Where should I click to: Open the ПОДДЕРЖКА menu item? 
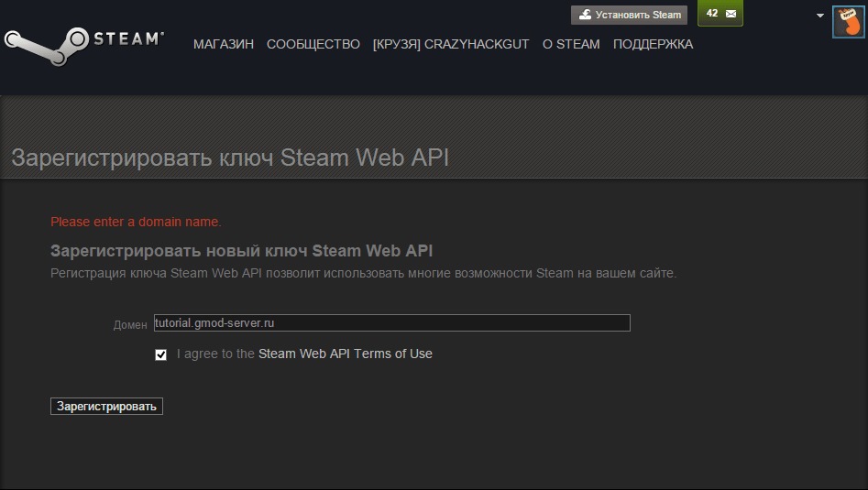pyautogui.click(x=654, y=44)
